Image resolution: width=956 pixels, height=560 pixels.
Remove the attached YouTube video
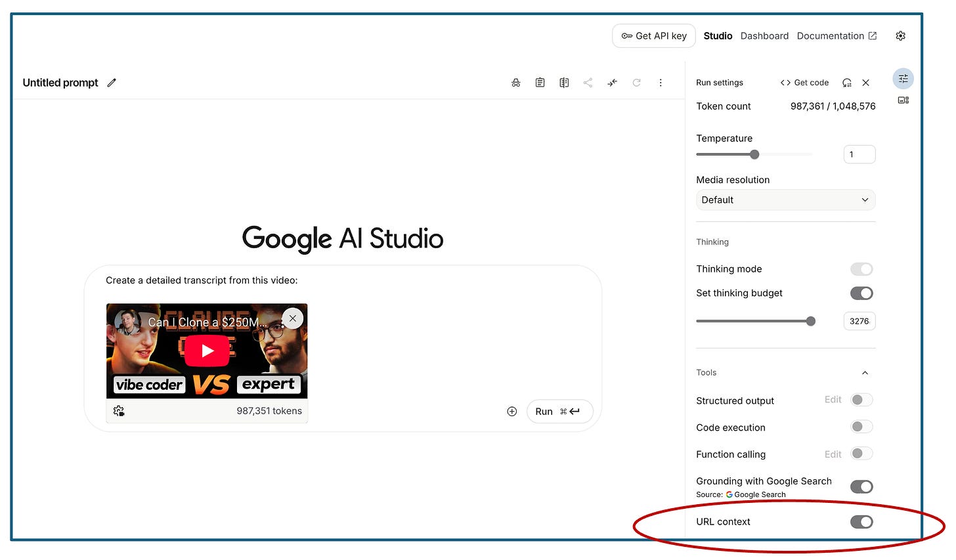tap(293, 318)
